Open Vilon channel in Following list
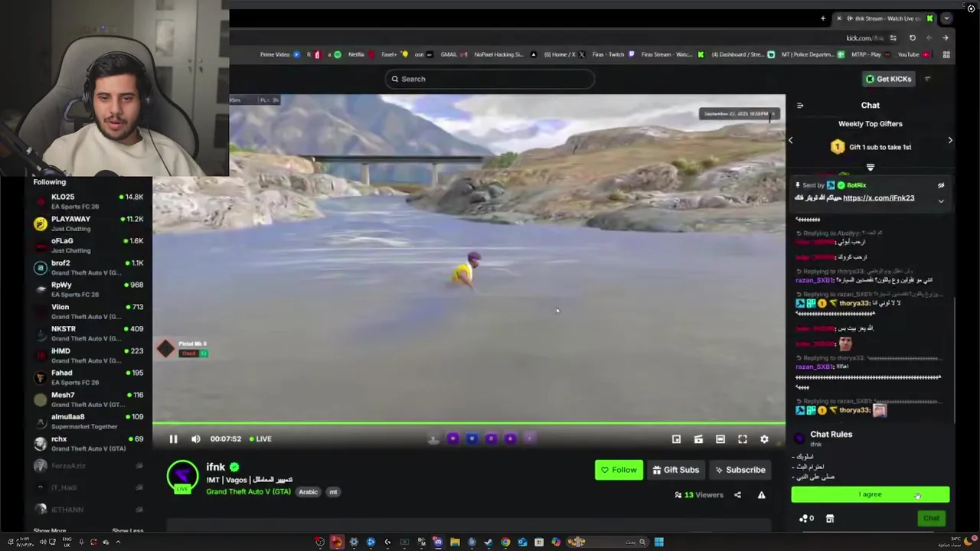The height and width of the screenshot is (551, 980). pos(88,311)
